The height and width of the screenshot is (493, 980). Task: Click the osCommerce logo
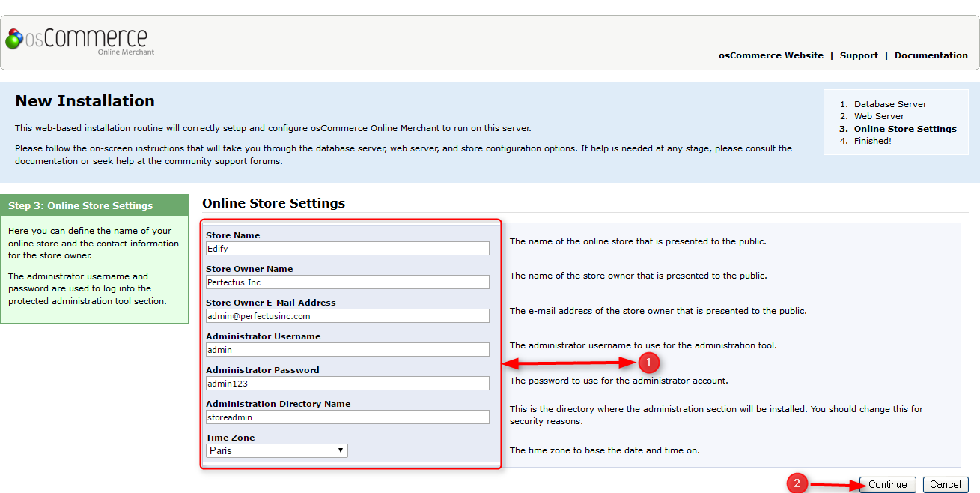(x=77, y=40)
